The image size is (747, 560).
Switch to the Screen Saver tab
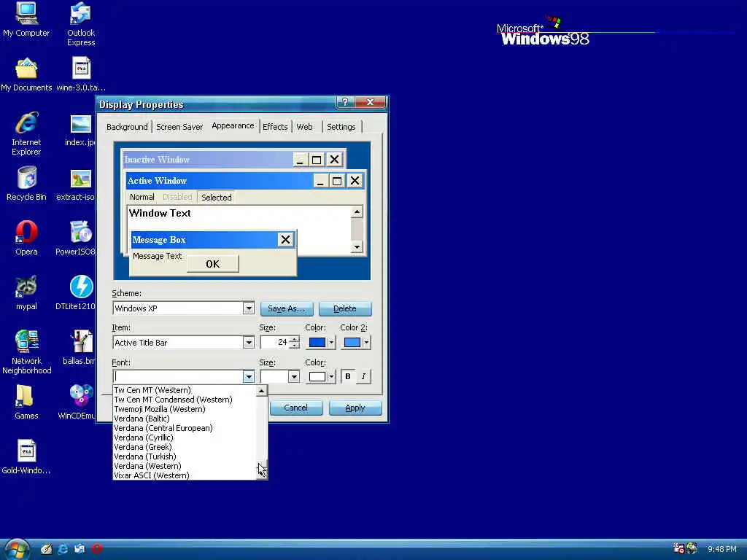click(x=179, y=127)
